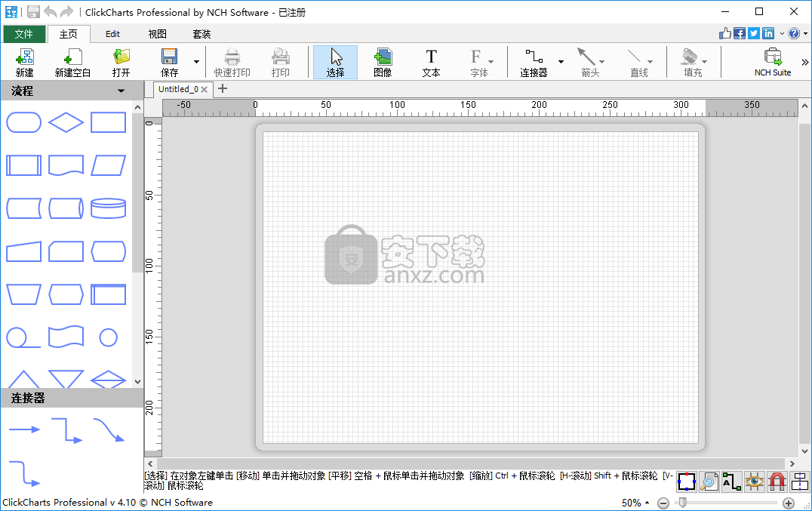Click the 打印 print icon
Screen dimensions: 812x511
[280, 62]
